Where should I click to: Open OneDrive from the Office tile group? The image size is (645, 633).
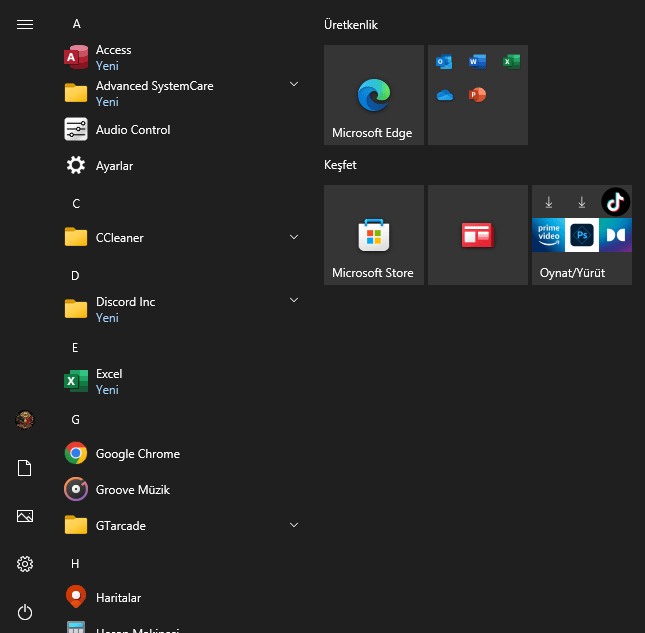click(x=444, y=95)
